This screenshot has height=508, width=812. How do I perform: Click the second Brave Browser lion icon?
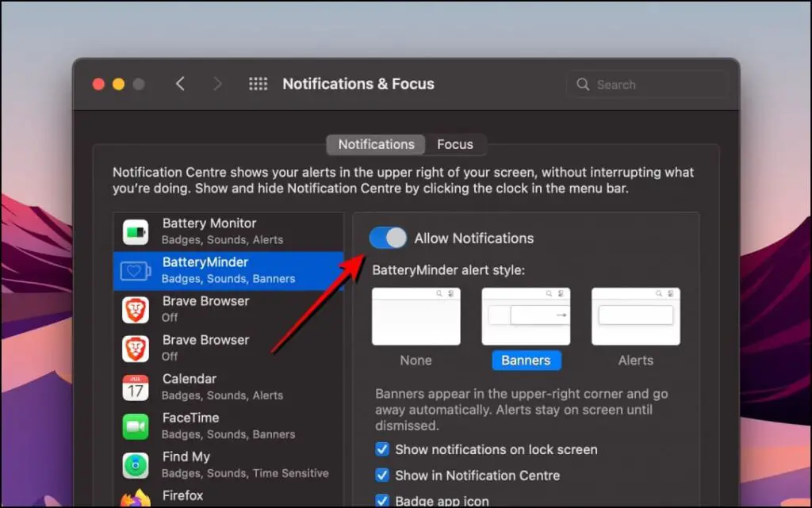(136, 348)
